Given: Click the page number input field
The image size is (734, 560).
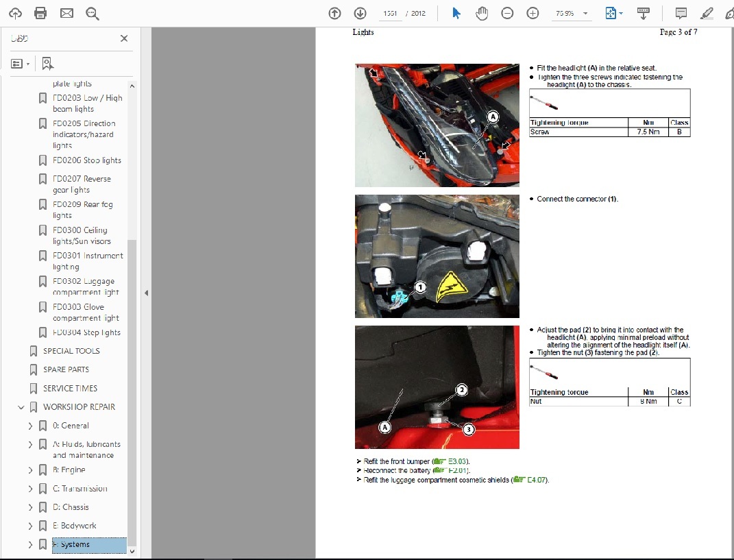Looking at the screenshot, I should coord(391,13).
